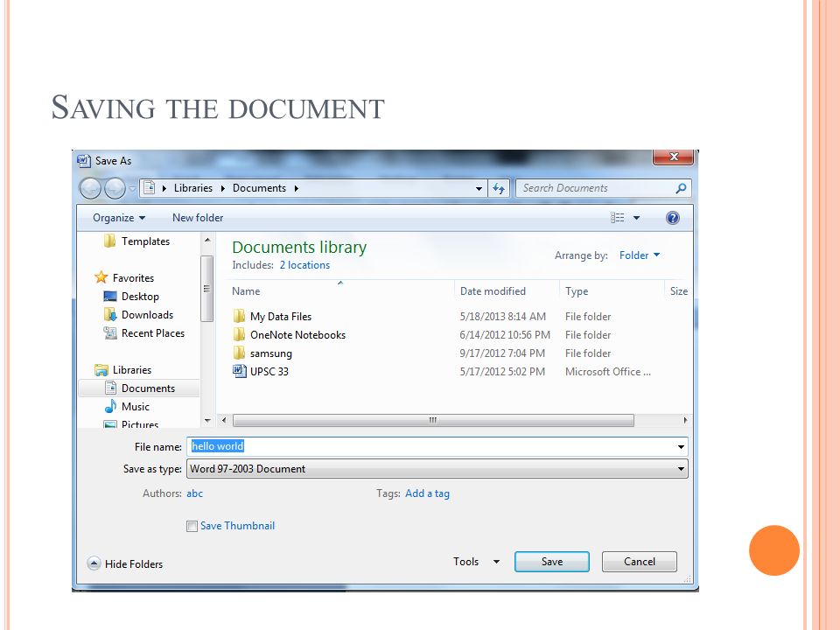
Task: Click the samsung folder icon
Action: [x=239, y=353]
